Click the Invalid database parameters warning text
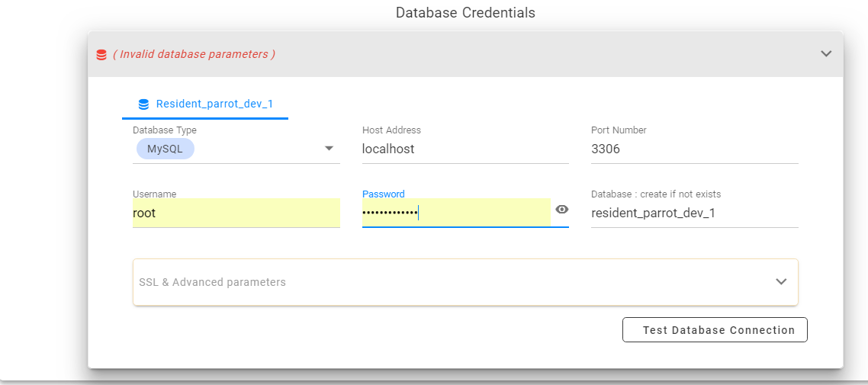The width and height of the screenshot is (868, 385). click(194, 54)
